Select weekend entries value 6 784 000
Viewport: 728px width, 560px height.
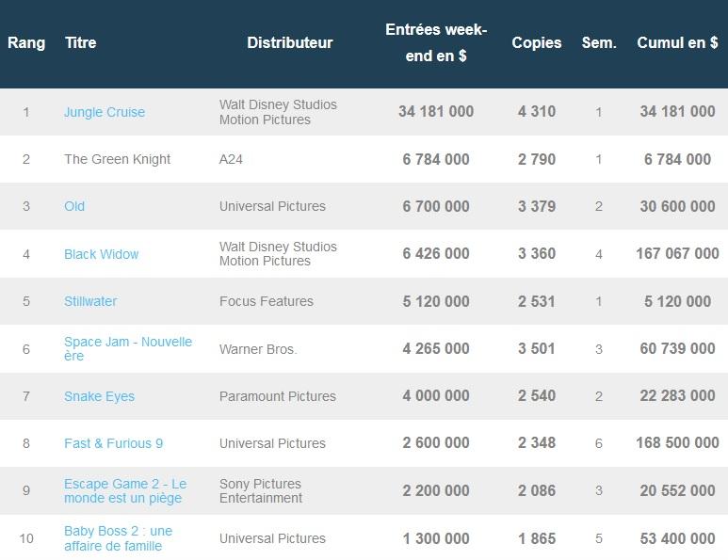[436, 160]
